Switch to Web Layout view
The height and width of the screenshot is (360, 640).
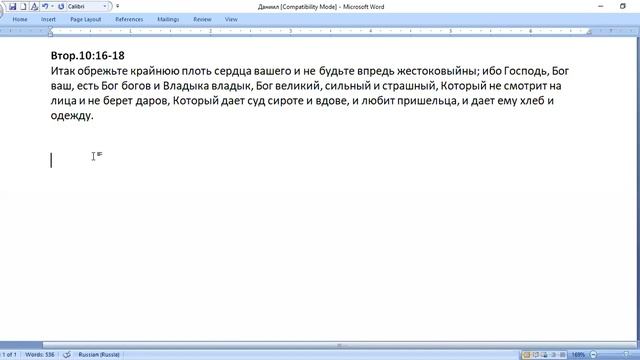(x=544, y=355)
